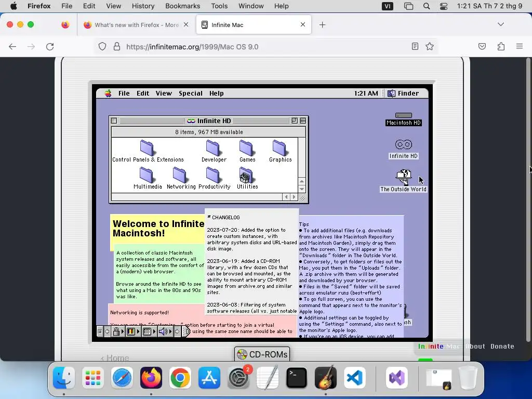The width and height of the screenshot is (532, 399).
Task: Select the Infinite HD desktop disk icon
Action: [403, 149]
